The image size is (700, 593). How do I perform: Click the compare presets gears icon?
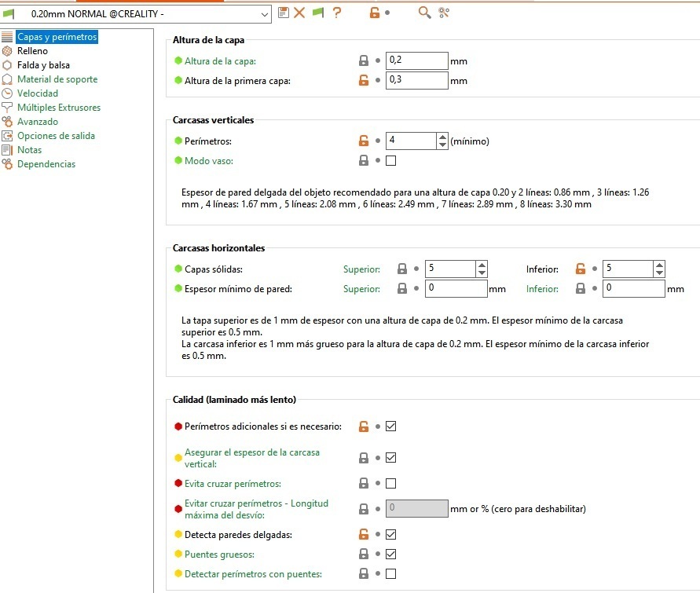444,13
